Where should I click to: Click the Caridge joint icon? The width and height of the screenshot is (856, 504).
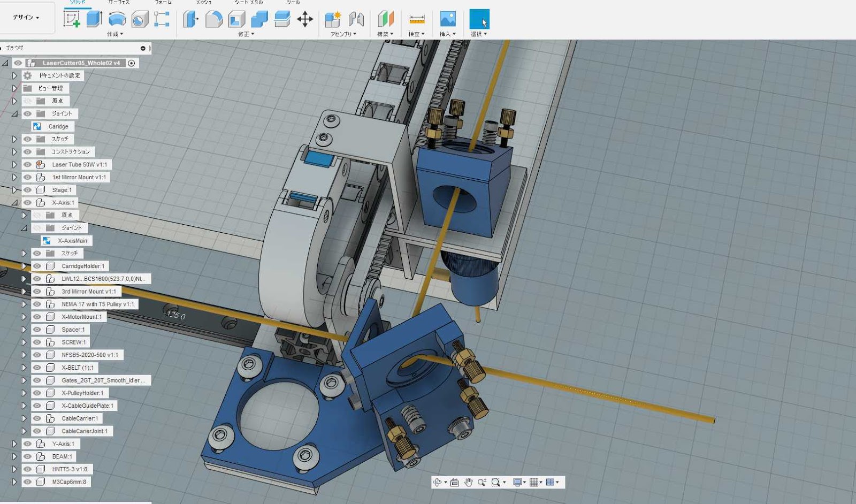[37, 126]
